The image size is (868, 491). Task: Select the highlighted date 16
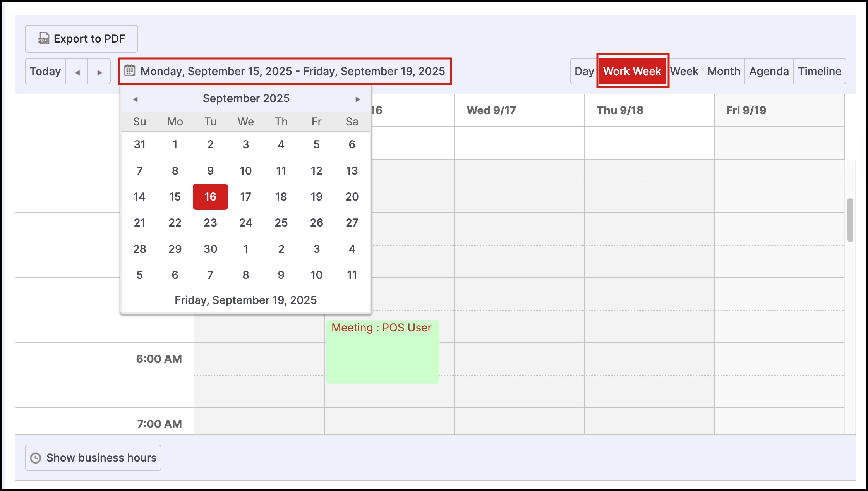pos(210,197)
